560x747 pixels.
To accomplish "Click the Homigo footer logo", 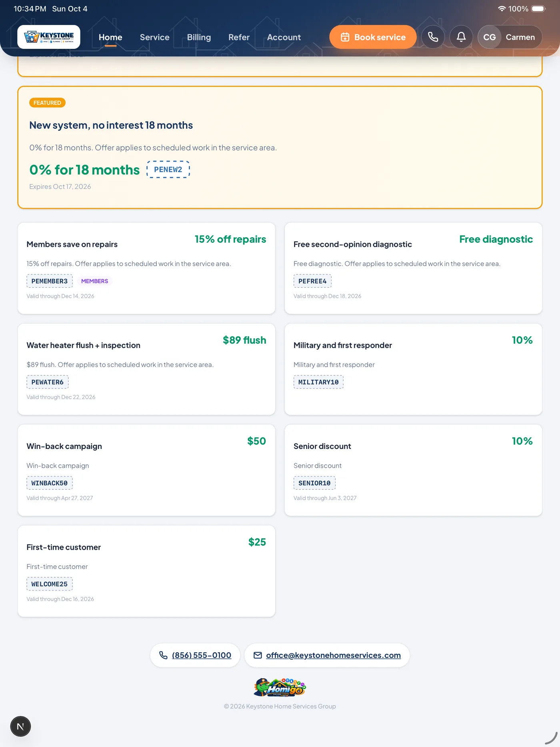I will pos(280,687).
